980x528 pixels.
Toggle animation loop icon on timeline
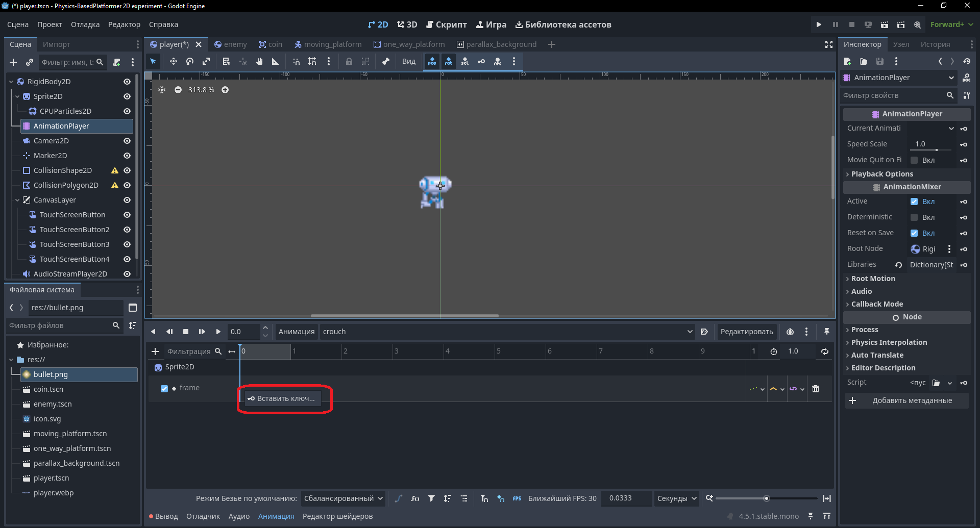(825, 351)
